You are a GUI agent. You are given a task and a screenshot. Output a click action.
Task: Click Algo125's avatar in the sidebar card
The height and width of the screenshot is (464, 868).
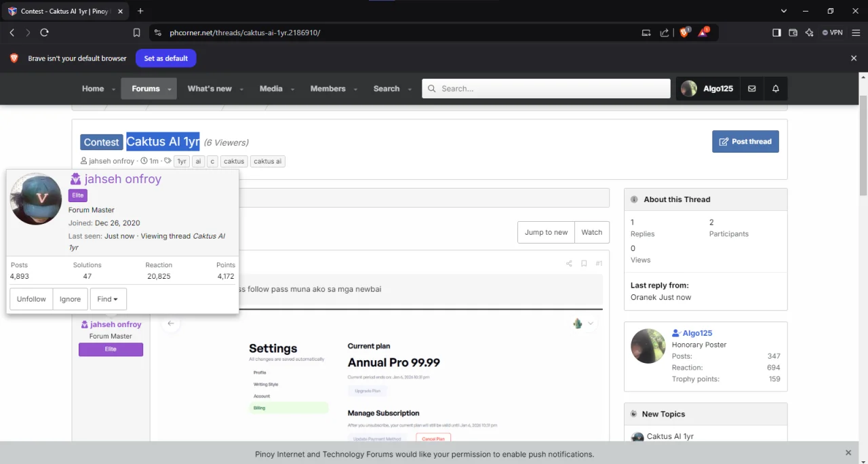[x=648, y=346]
